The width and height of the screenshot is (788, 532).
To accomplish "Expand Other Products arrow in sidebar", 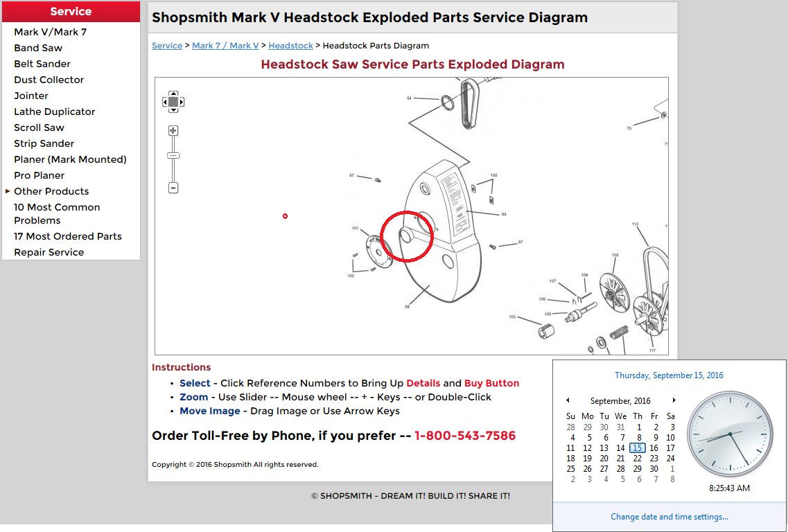I will [x=8, y=191].
